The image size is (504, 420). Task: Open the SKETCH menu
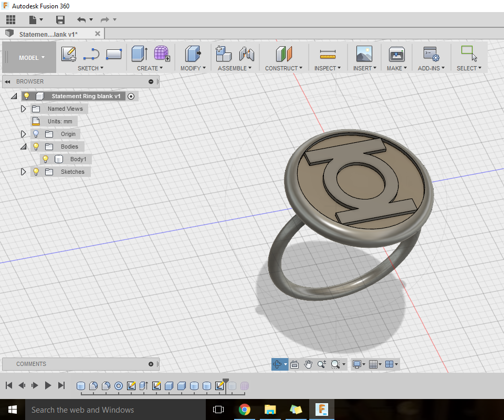(90, 68)
